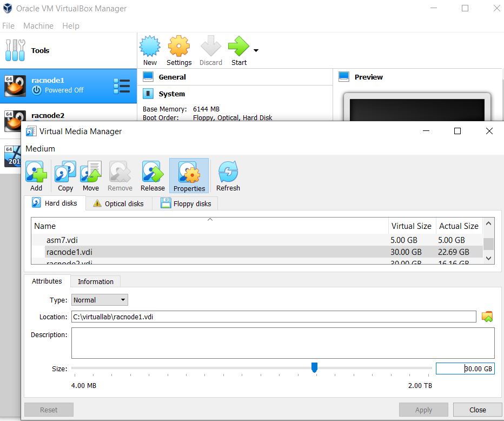Expand the Start button dropdown arrow
Image resolution: width=504 pixels, height=421 pixels.
(256, 51)
